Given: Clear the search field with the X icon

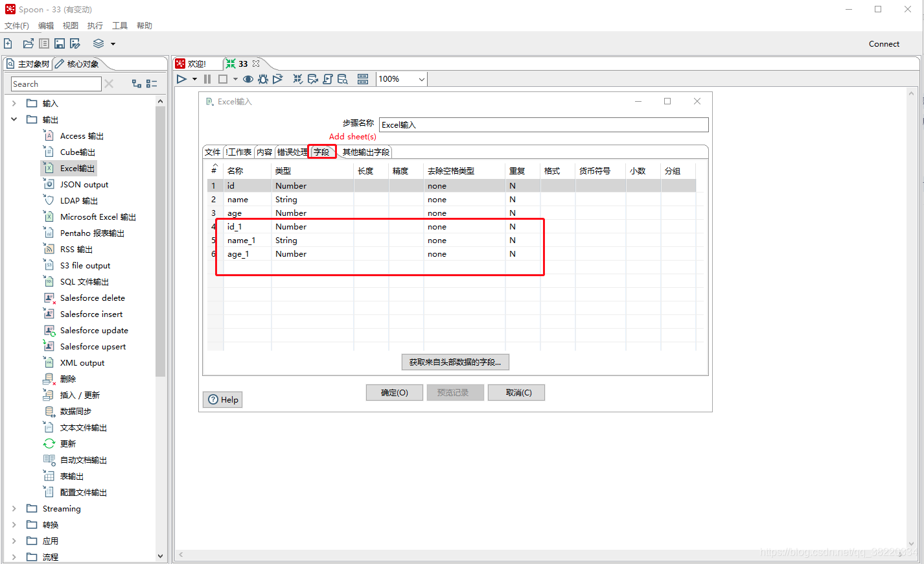Looking at the screenshot, I should click(x=109, y=84).
